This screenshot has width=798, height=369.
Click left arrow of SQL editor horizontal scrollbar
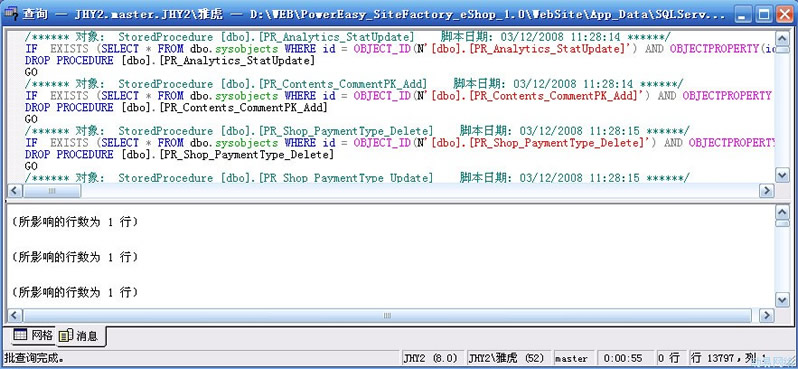click(x=15, y=191)
